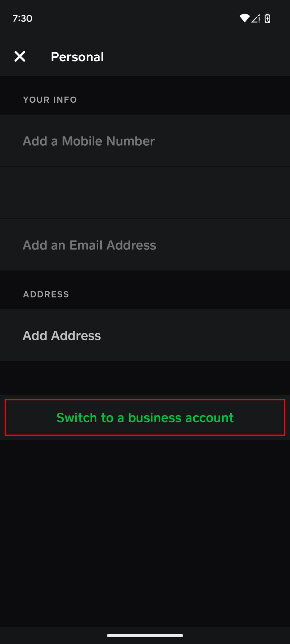Tap the battery charging icon
This screenshot has height=644, width=290.
pos(268,18)
